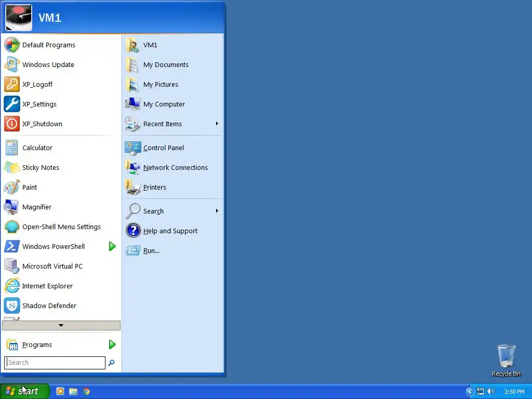Open the VM1 user folder icon
Viewport: 532px width, 399px height.
pos(132,45)
